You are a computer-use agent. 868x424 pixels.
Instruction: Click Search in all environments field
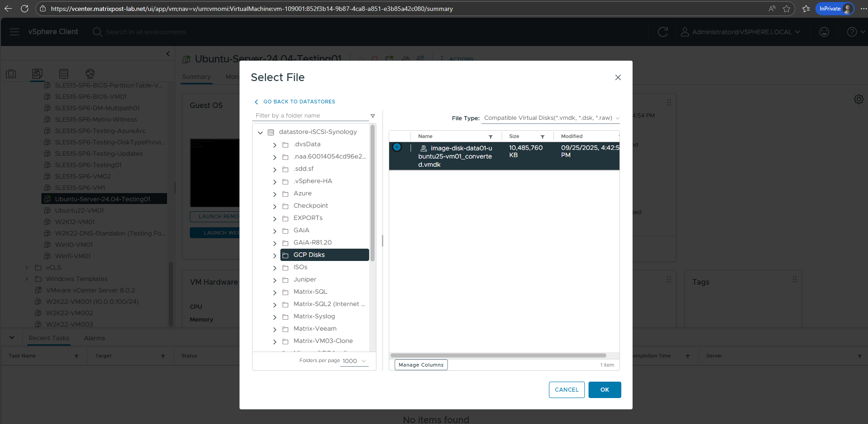coord(146,32)
